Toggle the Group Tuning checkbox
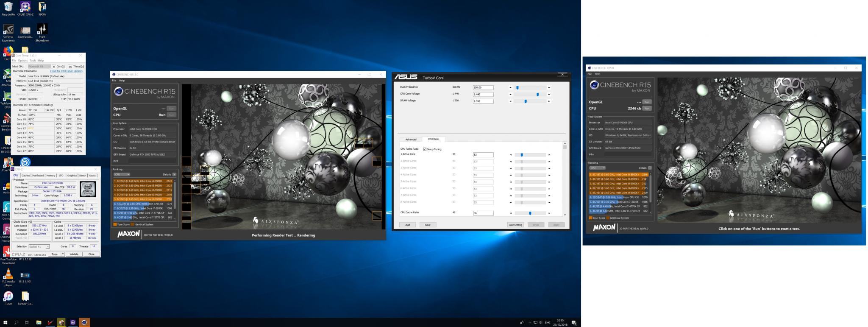 425,149
